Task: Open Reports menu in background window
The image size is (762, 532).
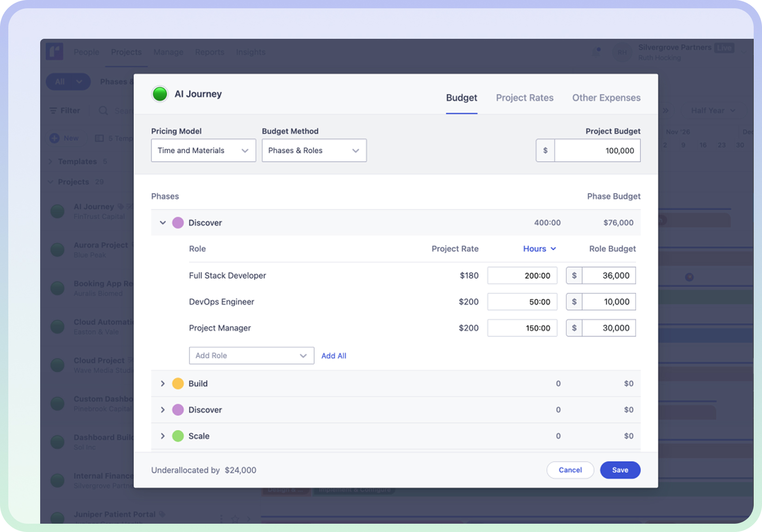Action: (210, 52)
